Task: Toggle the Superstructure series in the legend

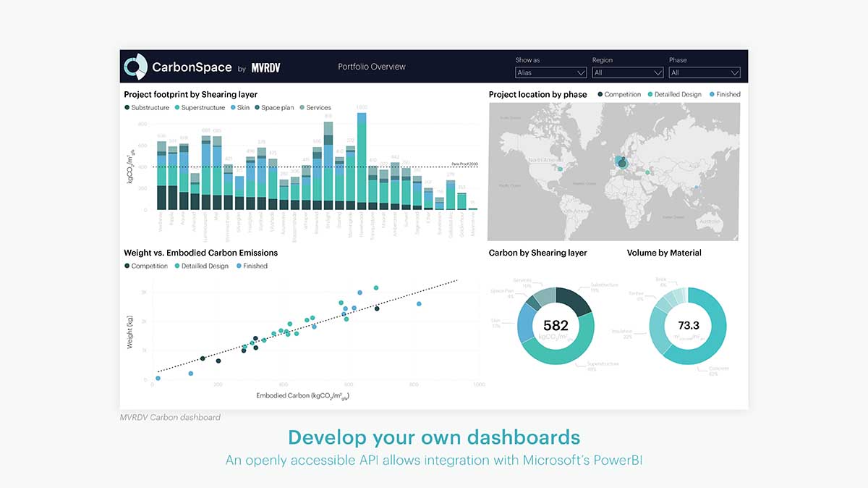Action: [x=177, y=107]
